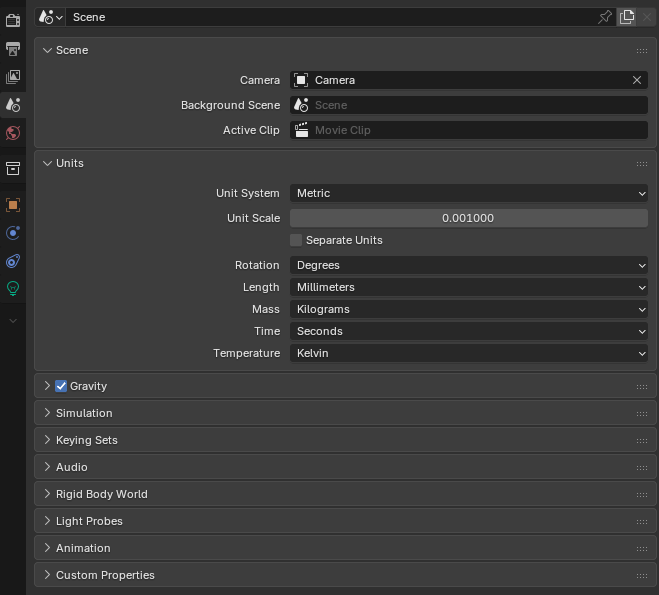Image resolution: width=659 pixels, height=595 pixels.
Task: Open the Render properties tab
Action: point(13,20)
